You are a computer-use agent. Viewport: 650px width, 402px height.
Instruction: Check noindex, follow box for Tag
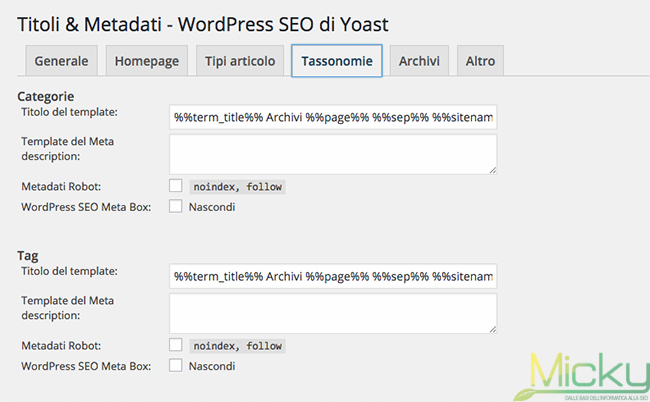click(176, 345)
